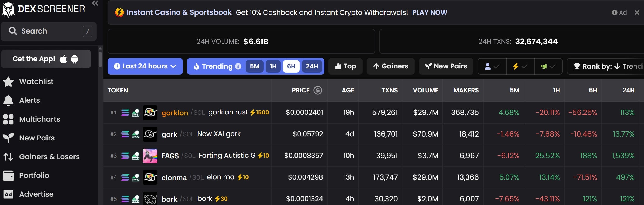Click gorklon boost lightning 1500 badge

259,112
